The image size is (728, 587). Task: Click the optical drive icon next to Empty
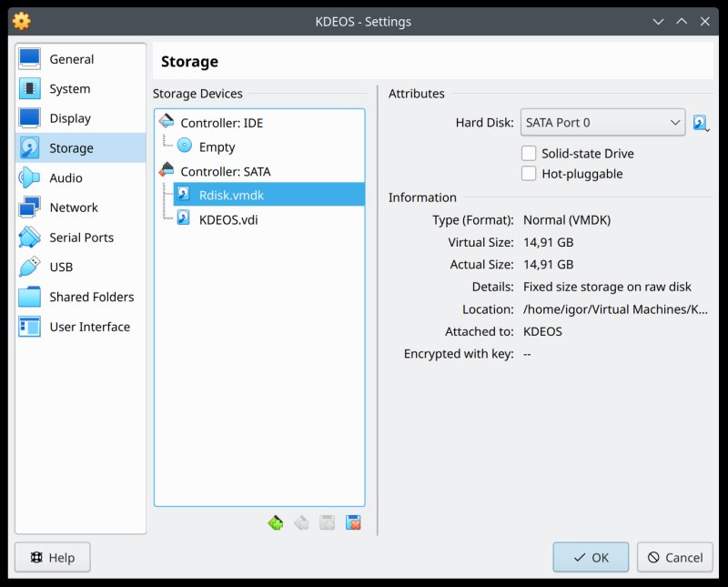(185, 147)
